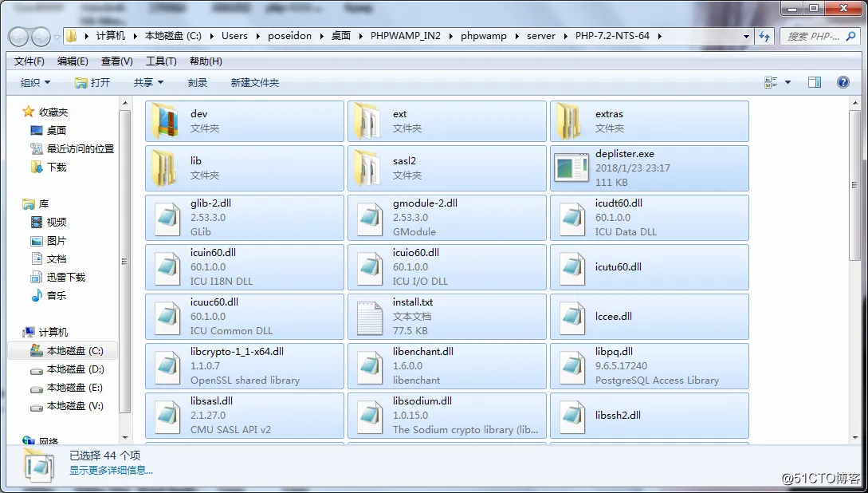Select the icudt60.dll file icon

click(x=572, y=218)
